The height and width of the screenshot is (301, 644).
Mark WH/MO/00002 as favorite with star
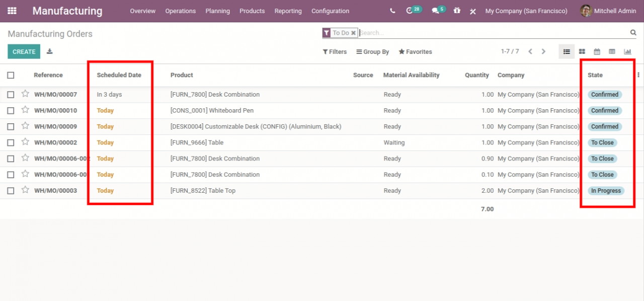pyautogui.click(x=25, y=142)
